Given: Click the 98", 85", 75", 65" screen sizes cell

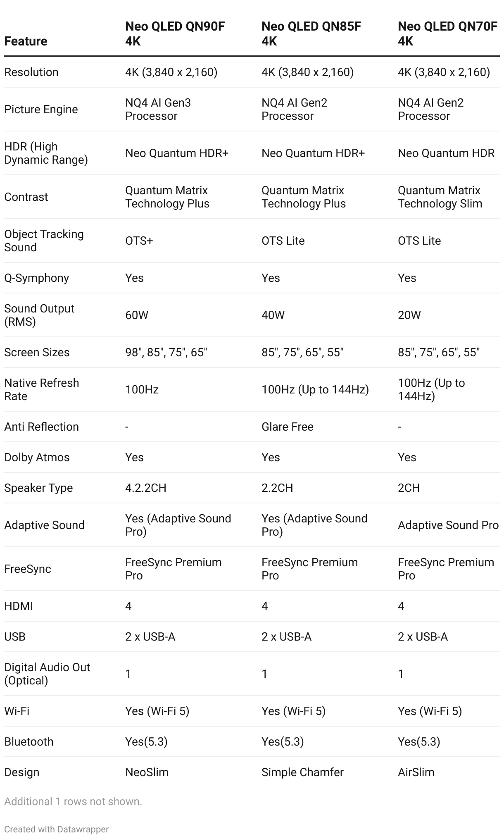Looking at the screenshot, I should [x=166, y=352].
